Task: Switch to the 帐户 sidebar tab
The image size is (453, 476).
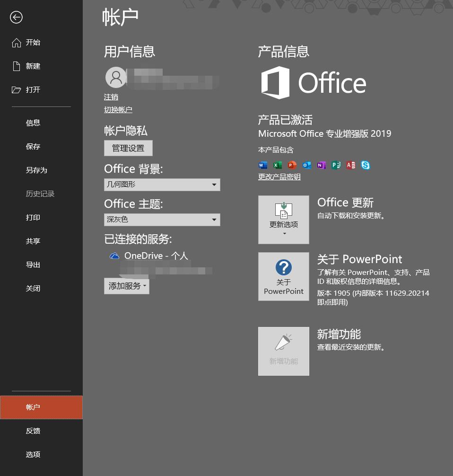Action: tap(33, 407)
